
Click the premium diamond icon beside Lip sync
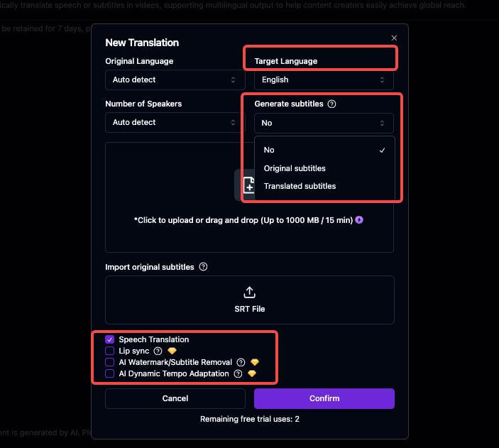[171, 351]
